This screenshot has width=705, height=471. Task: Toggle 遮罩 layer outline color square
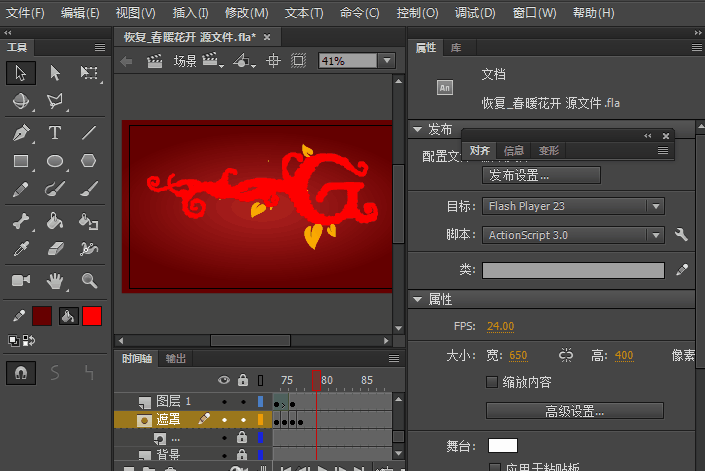click(260, 420)
